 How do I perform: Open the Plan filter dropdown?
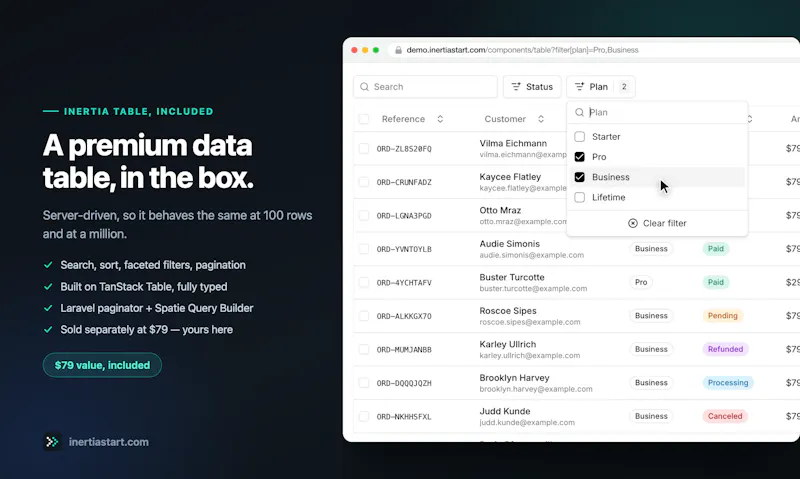[601, 87]
